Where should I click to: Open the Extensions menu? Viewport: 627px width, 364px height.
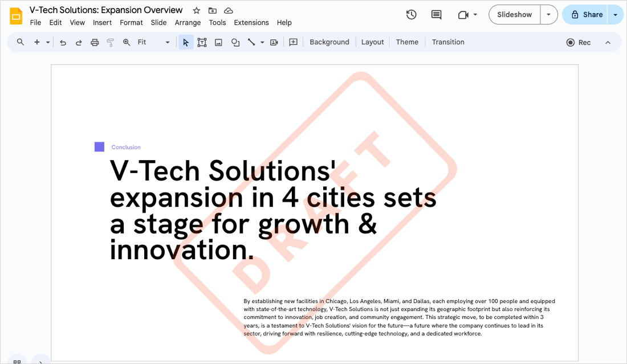tap(251, 22)
